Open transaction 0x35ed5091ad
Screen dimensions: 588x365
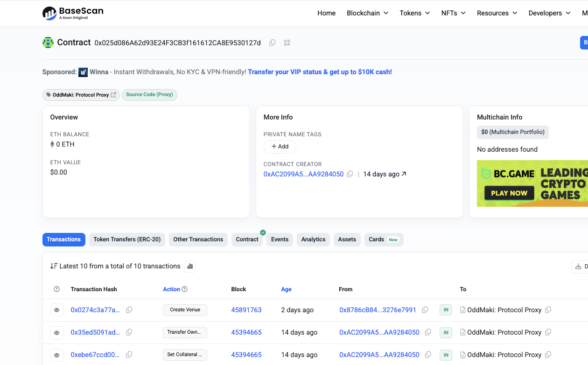(95, 332)
